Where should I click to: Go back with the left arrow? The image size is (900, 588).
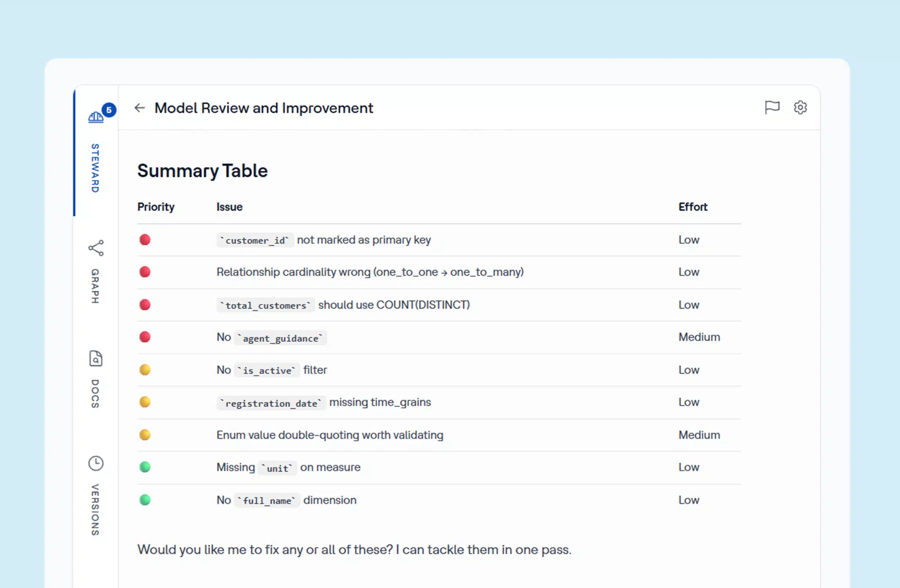click(x=140, y=108)
